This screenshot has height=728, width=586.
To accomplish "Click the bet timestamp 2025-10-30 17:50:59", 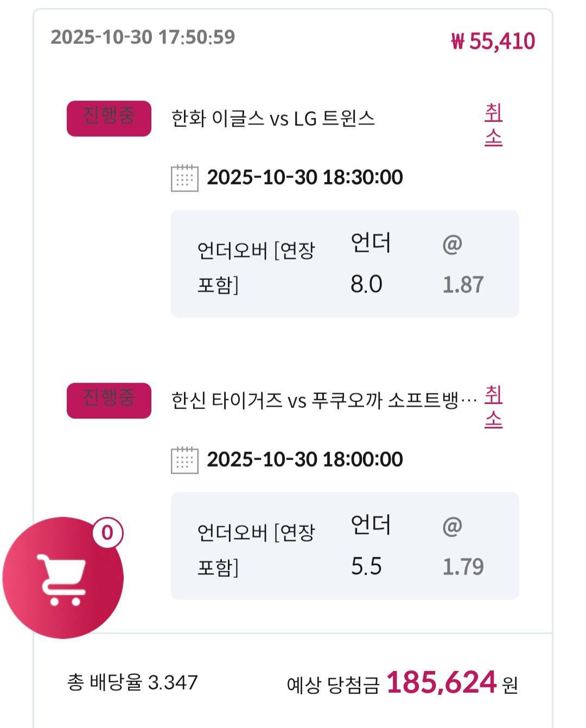I will (x=143, y=37).
